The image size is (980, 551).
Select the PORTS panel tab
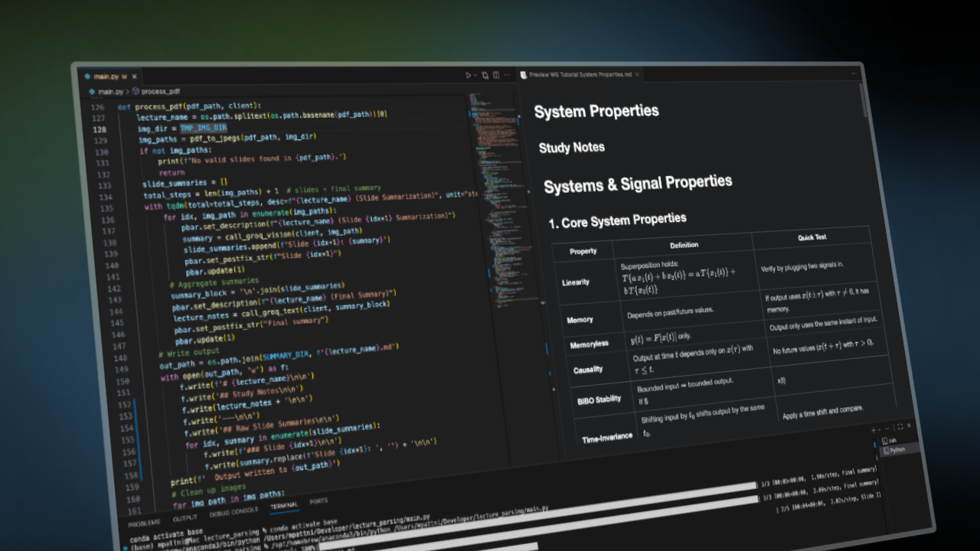[x=318, y=501]
